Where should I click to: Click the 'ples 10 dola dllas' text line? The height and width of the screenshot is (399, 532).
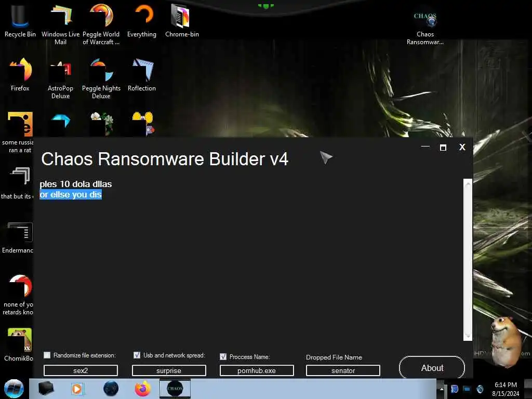coord(76,184)
